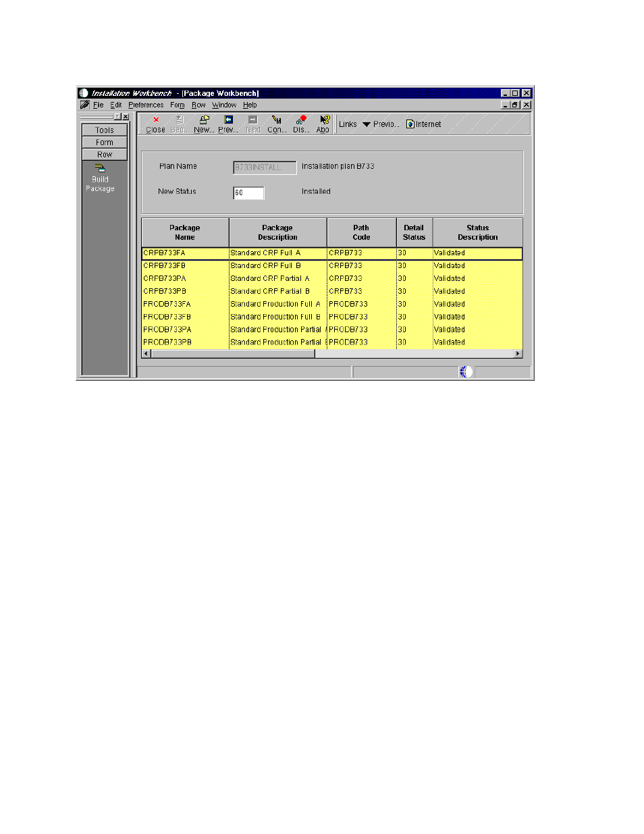Open the Preferences menu
Screen dimensions: 644x834
point(146,105)
